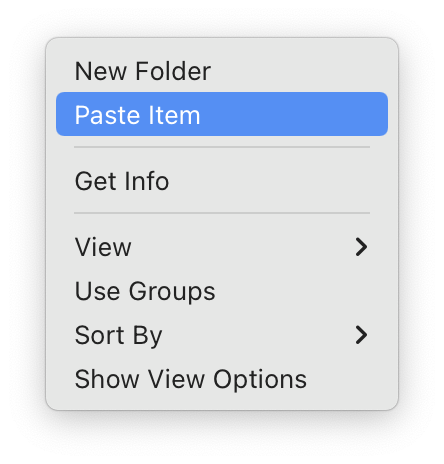This screenshot has width=444, height=464.
Task: Click the chevron arrow next to Sort By
Action: (x=361, y=335)
